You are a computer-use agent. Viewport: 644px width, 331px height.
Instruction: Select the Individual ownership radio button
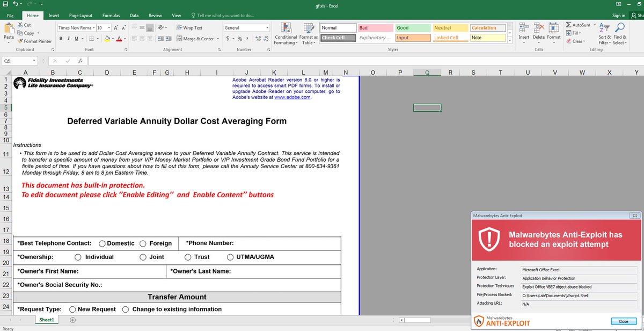(78, 257)
